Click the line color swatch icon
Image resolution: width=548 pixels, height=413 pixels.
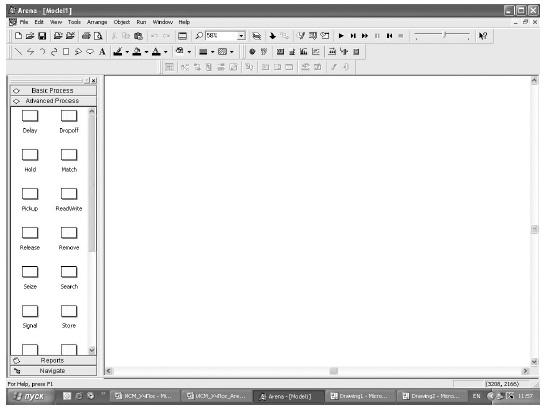coord(118,52)
